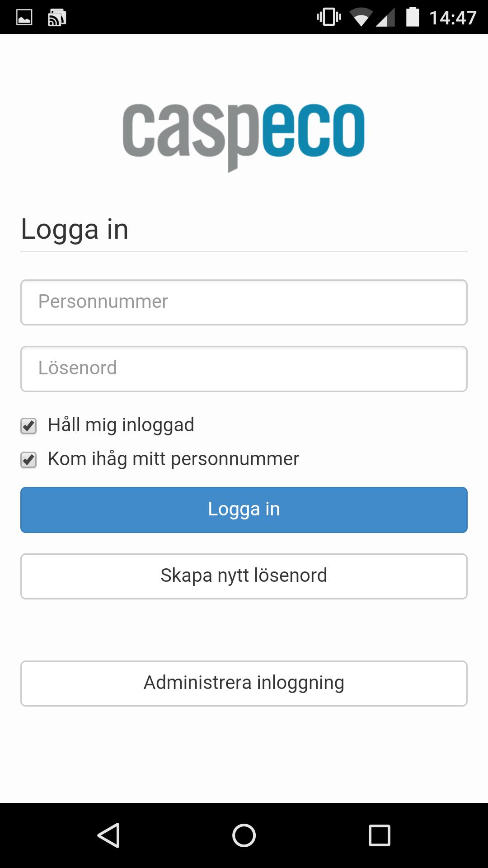Tap the image notification icon in status bar
Viewport: 488px width, 868px height.
(24, 18)
